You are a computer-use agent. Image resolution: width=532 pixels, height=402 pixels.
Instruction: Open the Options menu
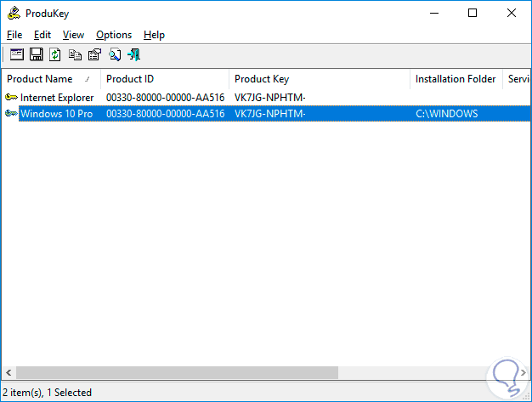[x=114, y=35]
